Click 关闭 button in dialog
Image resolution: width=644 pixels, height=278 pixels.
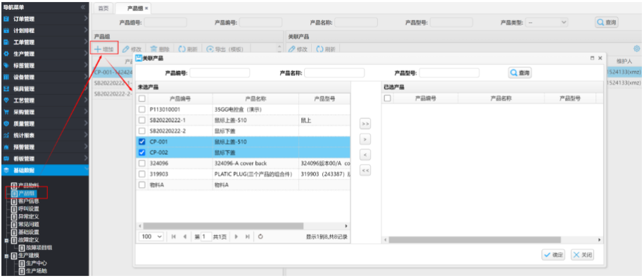[x=582, y=255]
